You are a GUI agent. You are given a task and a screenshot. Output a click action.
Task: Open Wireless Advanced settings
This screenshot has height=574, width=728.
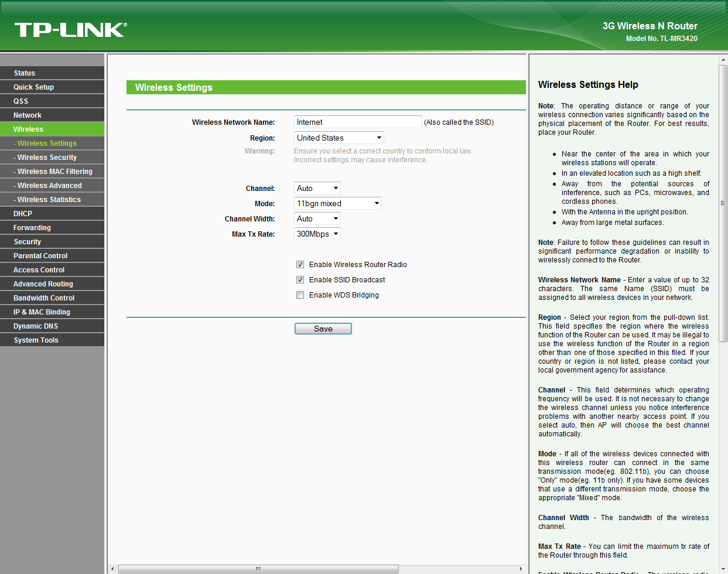coord(52,186)
